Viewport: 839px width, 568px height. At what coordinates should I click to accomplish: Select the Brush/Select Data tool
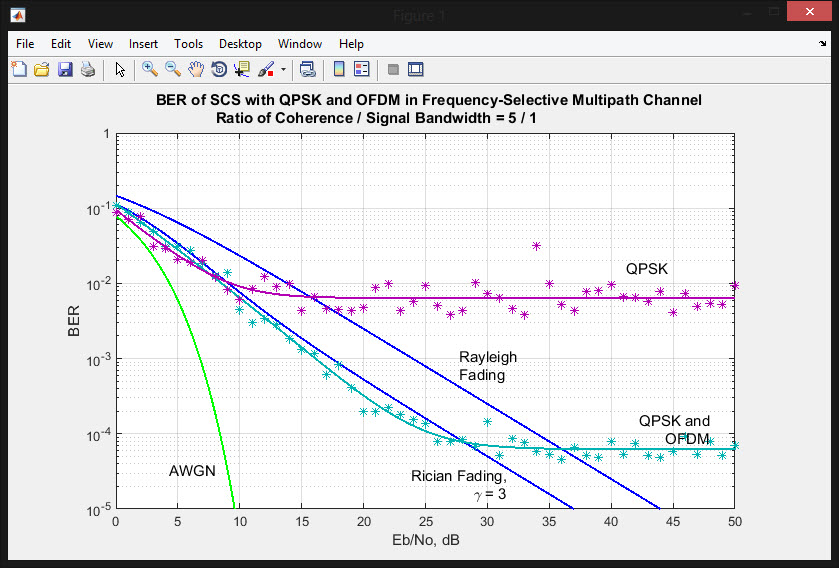coord(266,69)
